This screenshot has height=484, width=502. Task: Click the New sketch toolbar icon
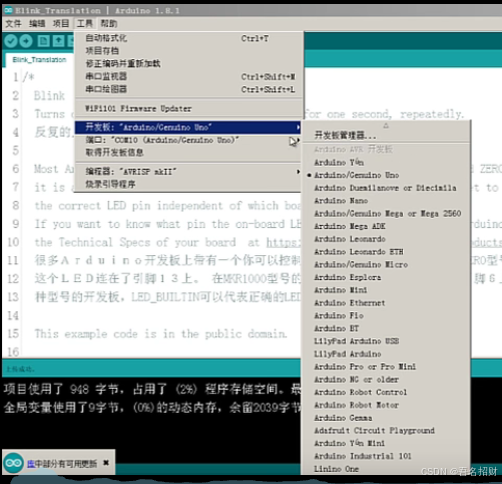coord(43,41)
